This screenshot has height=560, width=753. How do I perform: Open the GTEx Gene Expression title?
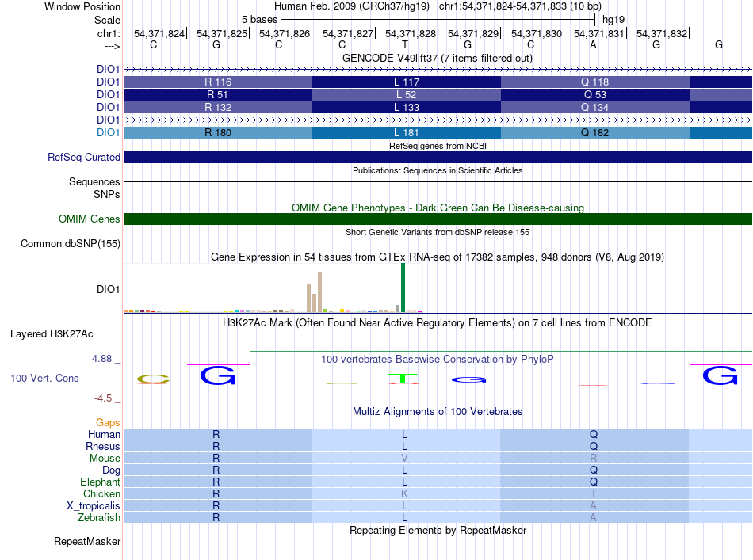[438, 257]
